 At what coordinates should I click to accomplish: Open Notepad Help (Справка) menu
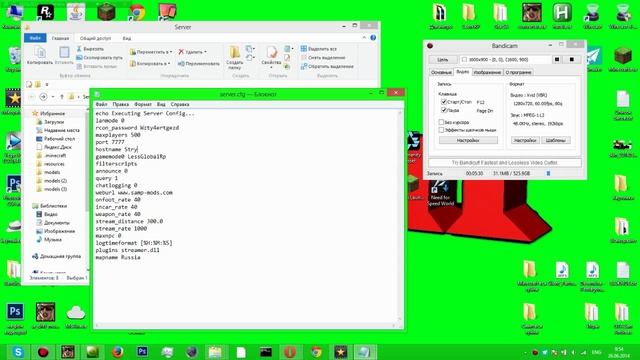(x=180, y=104)
